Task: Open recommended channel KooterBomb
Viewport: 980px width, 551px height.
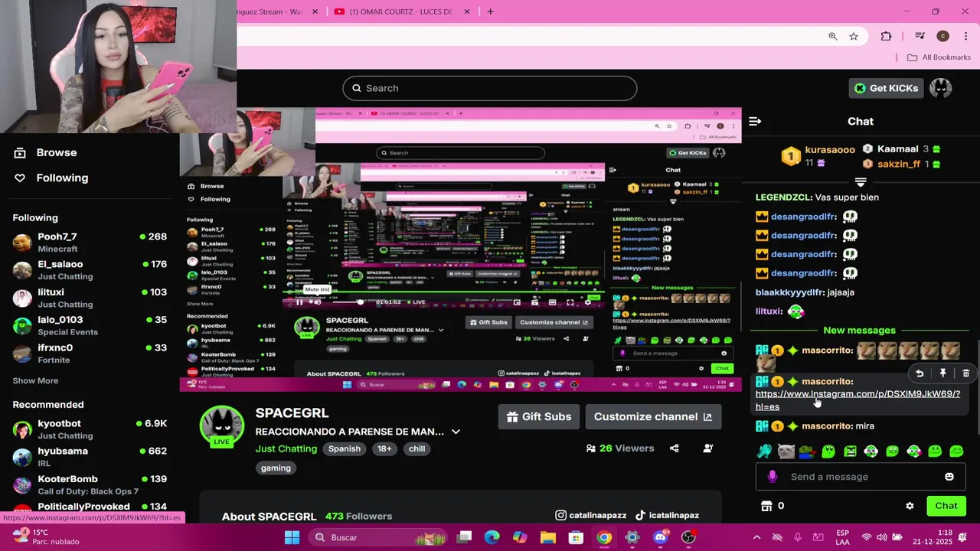Action: [x=90, y=484]
